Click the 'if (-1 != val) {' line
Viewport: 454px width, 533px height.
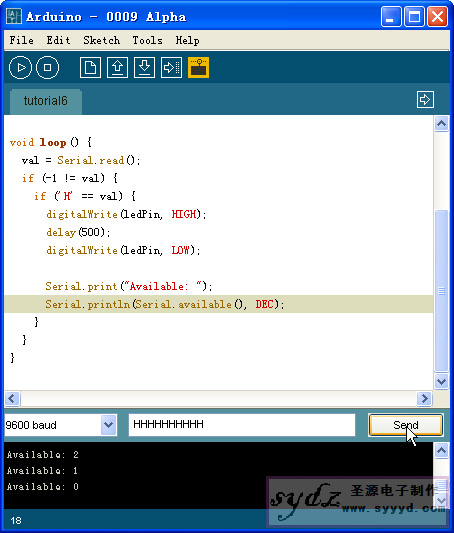click(70, 178)
